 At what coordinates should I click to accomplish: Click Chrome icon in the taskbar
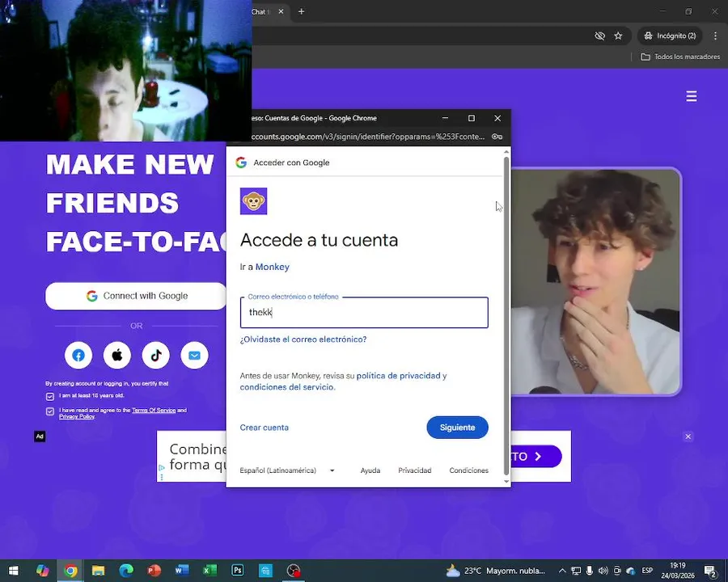coord(70,571)
